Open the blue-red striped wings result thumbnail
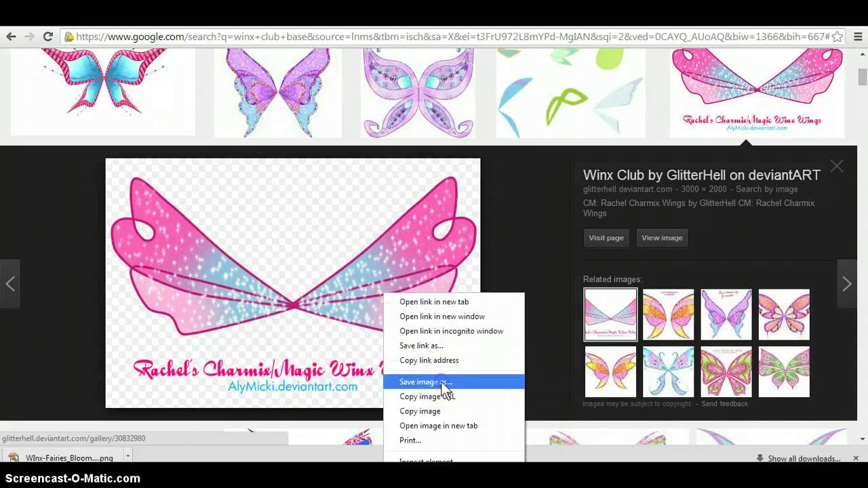The height and width of the screenshot is (488, 868). 103,91
